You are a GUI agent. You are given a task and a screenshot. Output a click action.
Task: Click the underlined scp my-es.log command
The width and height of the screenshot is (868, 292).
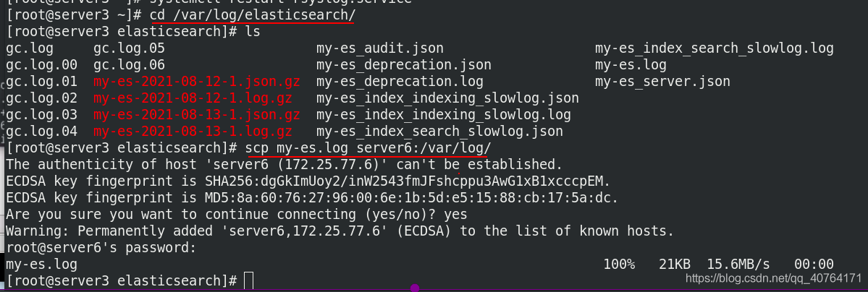coord(368,148)
